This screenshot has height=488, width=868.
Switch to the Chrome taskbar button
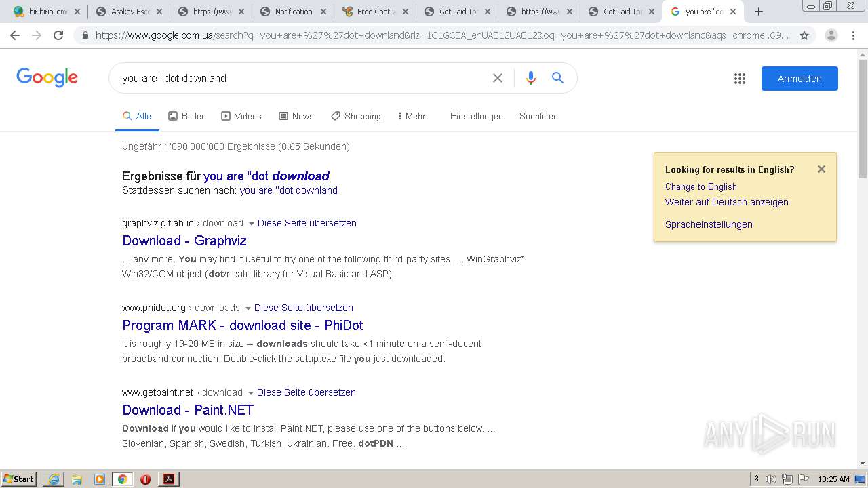[x=122, y=479]
